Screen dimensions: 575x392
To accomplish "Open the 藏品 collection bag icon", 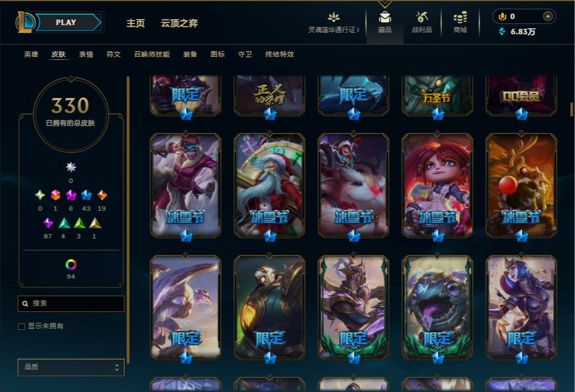I will pos(385,17).
